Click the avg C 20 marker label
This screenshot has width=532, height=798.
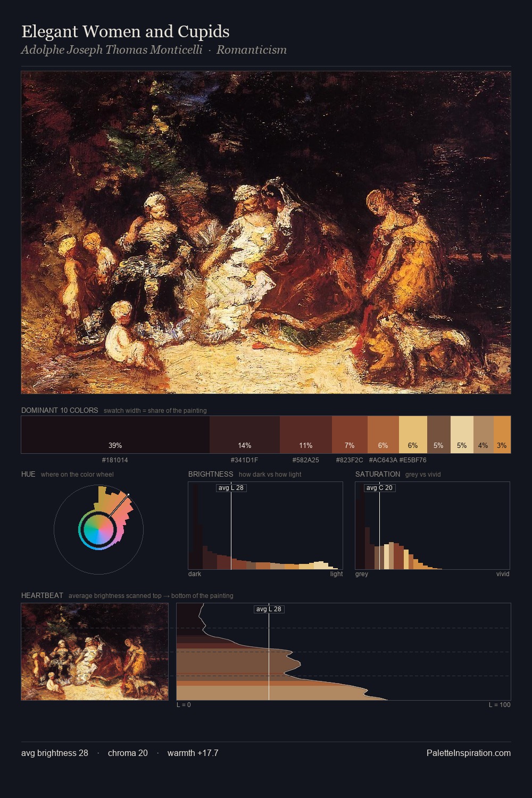click(379, 488)
